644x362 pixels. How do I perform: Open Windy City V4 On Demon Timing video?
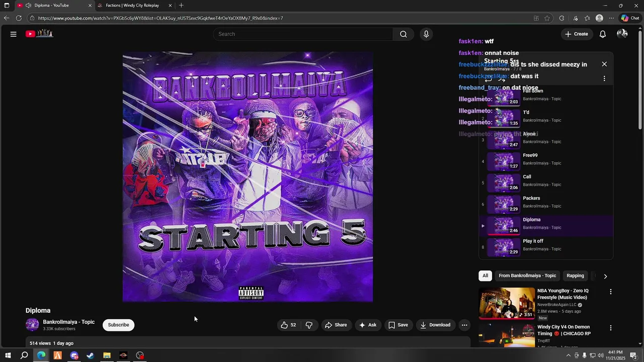click(564, 330)
